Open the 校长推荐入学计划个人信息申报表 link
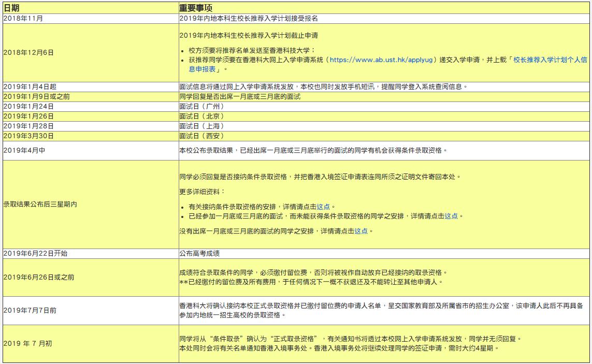 click(x=550, y=60)
